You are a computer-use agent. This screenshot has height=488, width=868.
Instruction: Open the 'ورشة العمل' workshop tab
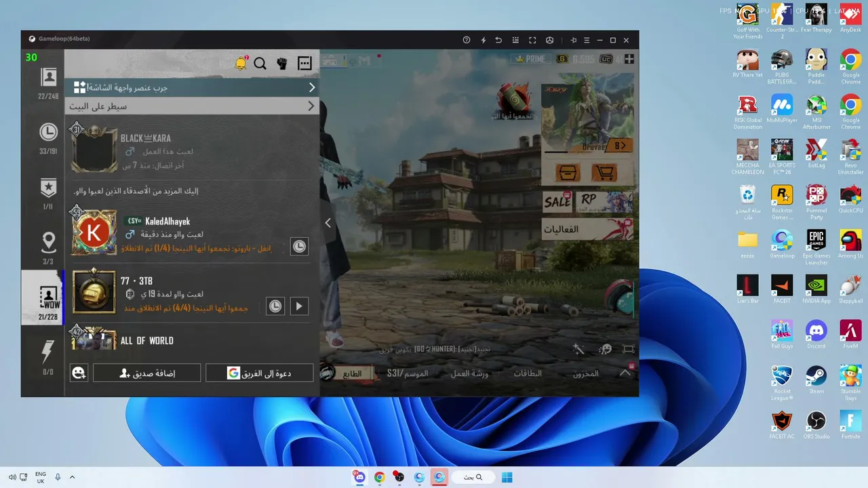469,373
